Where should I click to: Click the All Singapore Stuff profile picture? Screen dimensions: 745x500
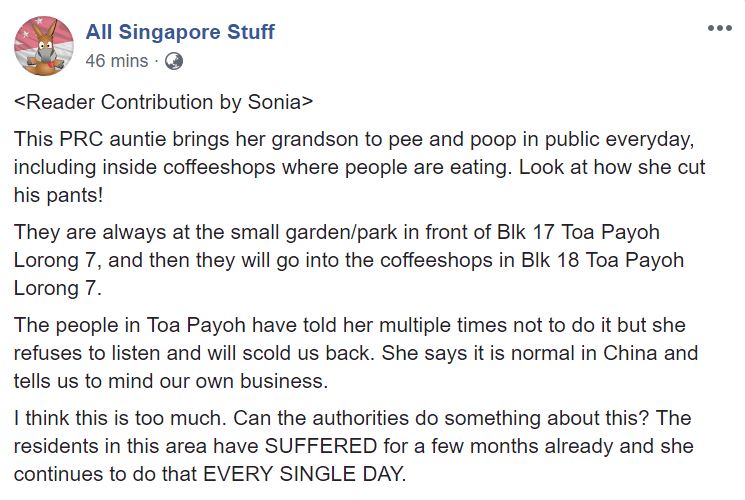coord(43,47)
